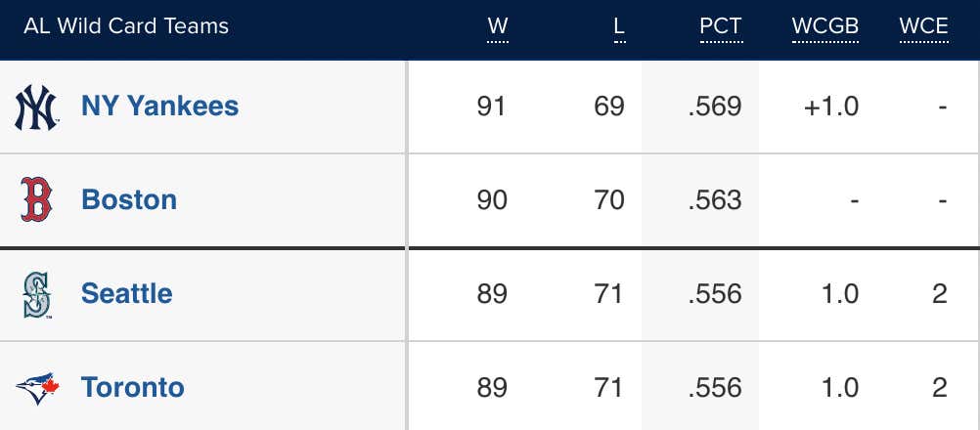Click the Boston Red Sox logo
Viewport: 980px width, 430px height.
click(x=36, y=199)
